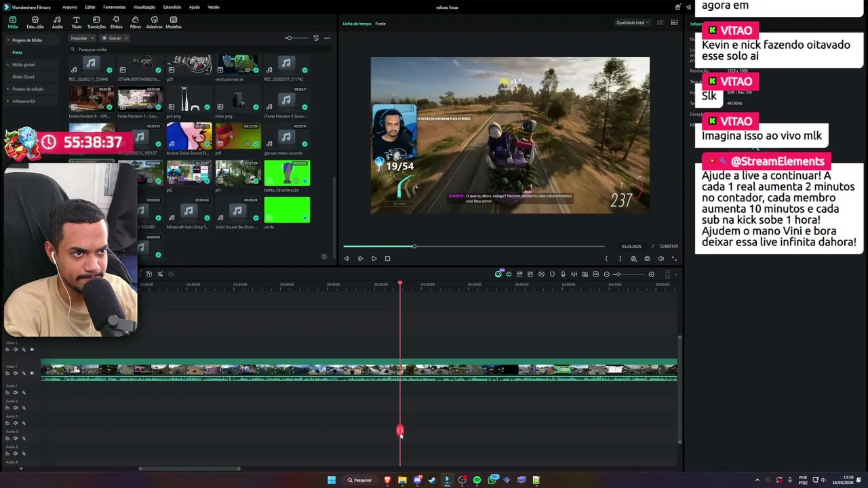This screenshot has width=868, height=488.
Task: Select the Pasta folder item
Action: [x=17, y=52]
